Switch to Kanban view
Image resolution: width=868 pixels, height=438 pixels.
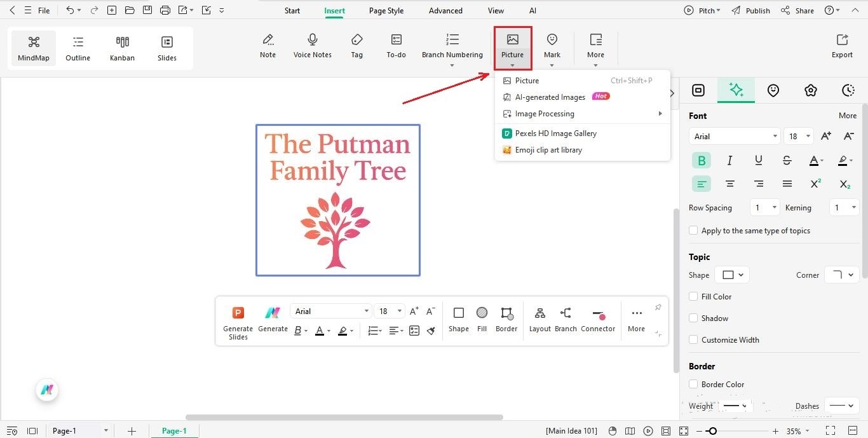click(x=122, y=48)
